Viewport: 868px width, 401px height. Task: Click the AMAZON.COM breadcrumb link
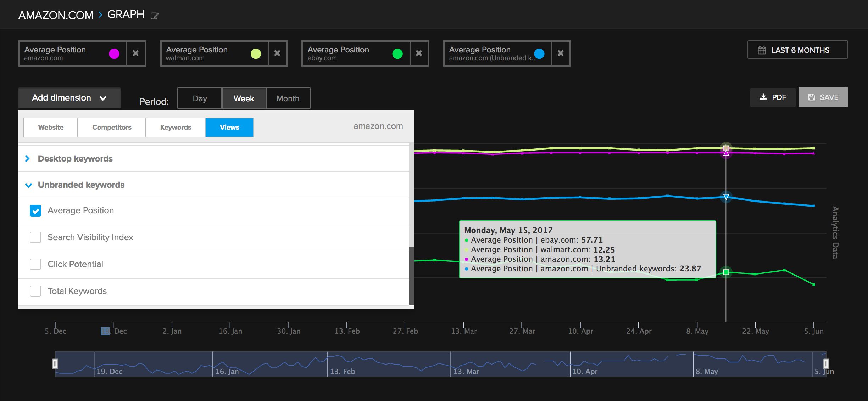(x=56, y=15)
